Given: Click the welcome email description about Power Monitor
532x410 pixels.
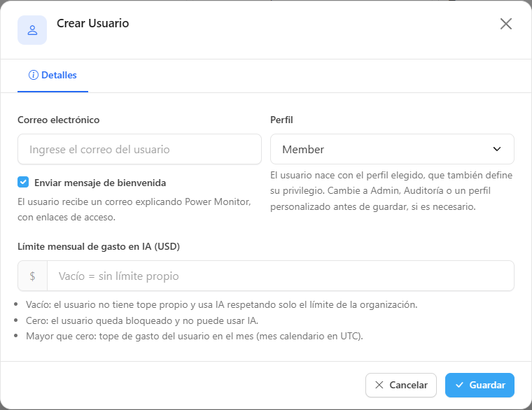Looking at the screenshot, I should click(134, 210).
